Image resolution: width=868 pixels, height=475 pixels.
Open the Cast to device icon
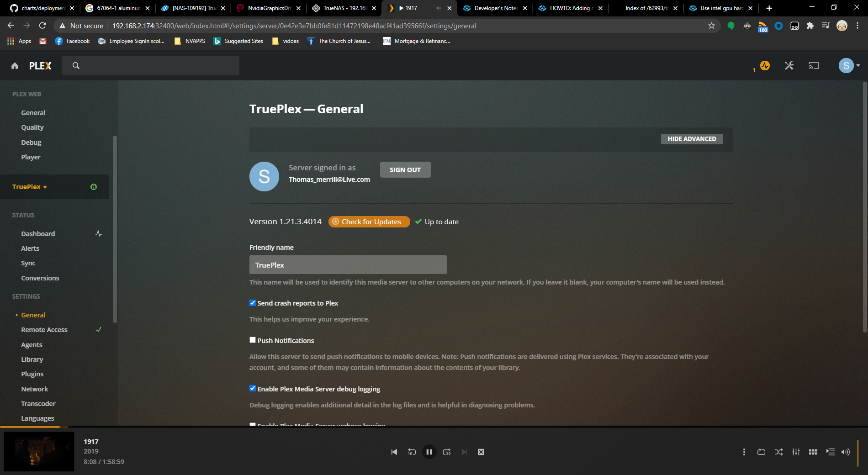(x=814, y=66)
